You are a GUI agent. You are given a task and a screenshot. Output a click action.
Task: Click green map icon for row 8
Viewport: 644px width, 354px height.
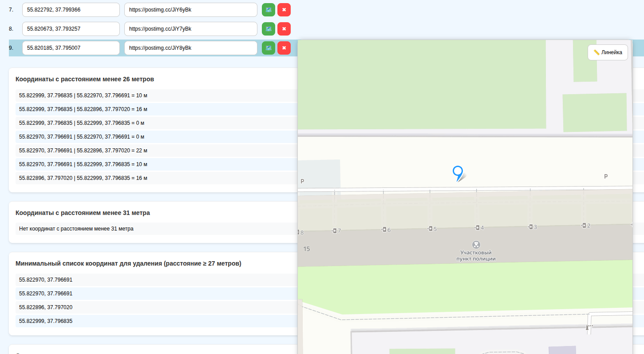click(x=268, y=29)
